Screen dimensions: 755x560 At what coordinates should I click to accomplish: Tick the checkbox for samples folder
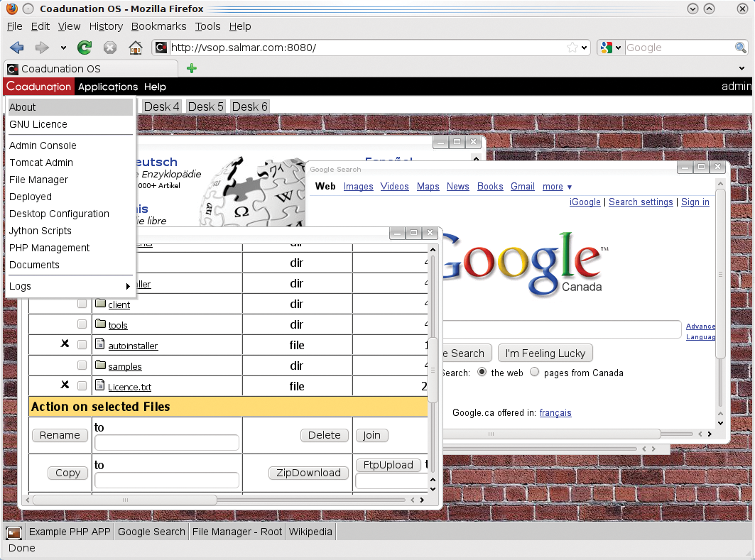tap(82, 365)
